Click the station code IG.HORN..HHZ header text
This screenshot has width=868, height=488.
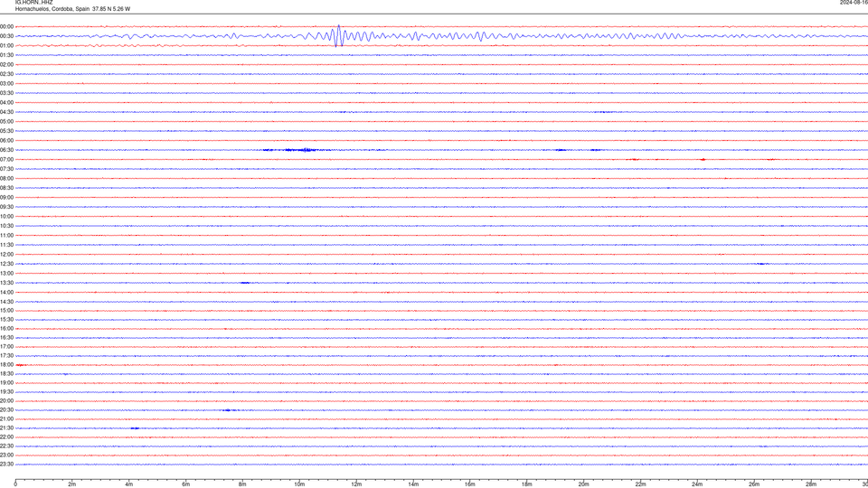pyautogui.click(x=33, y=2)
